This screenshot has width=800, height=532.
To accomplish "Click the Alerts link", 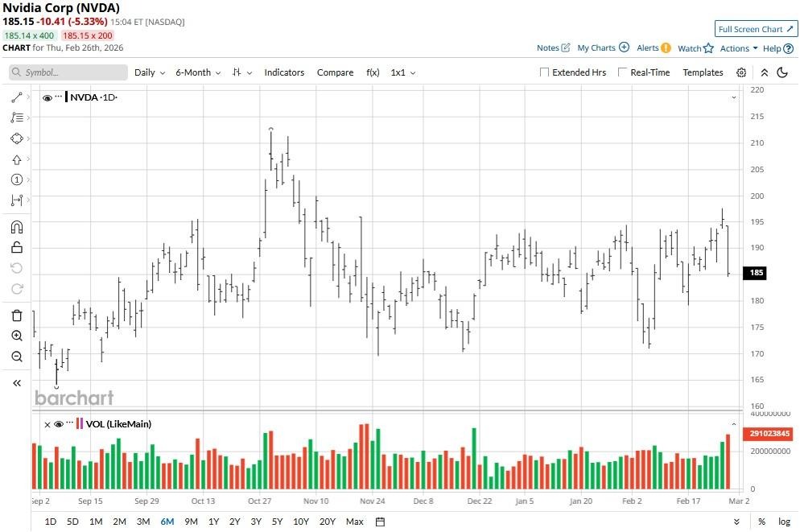I will click(x=647, y=48).
